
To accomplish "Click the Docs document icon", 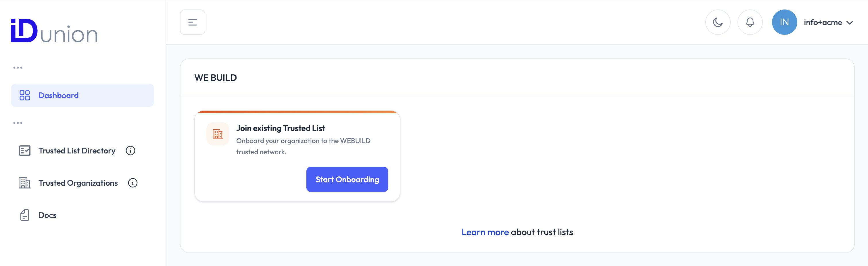I will click(25, 215).
